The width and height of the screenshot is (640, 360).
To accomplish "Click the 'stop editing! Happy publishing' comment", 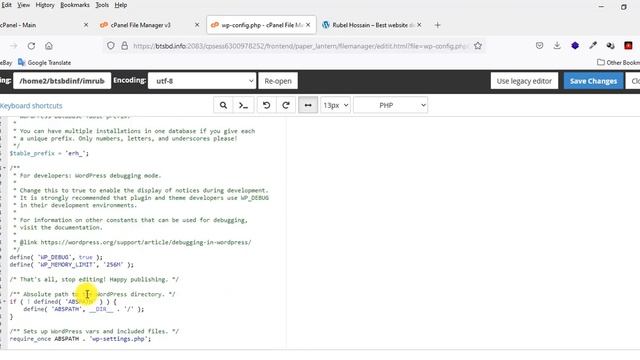I will (x=94, y=279).
